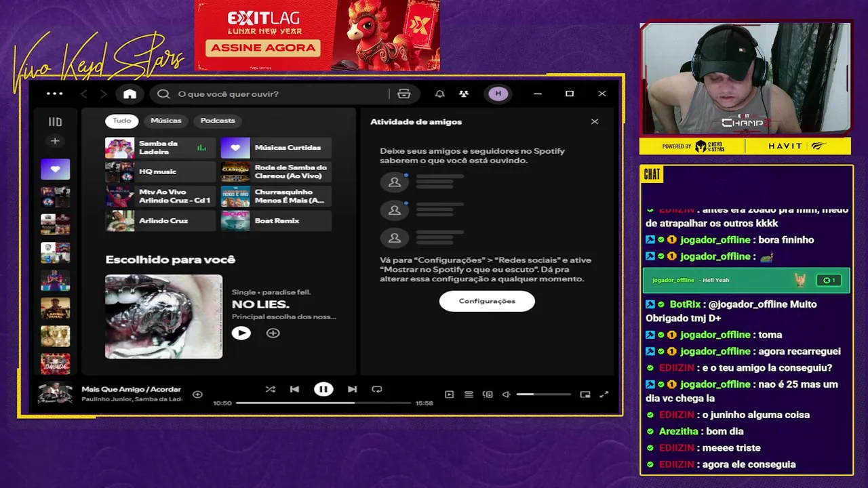Click the 'Atividade de amigos' title
Image resolution: width=868 pixels, height=488 pixels.
pos(416,122)
